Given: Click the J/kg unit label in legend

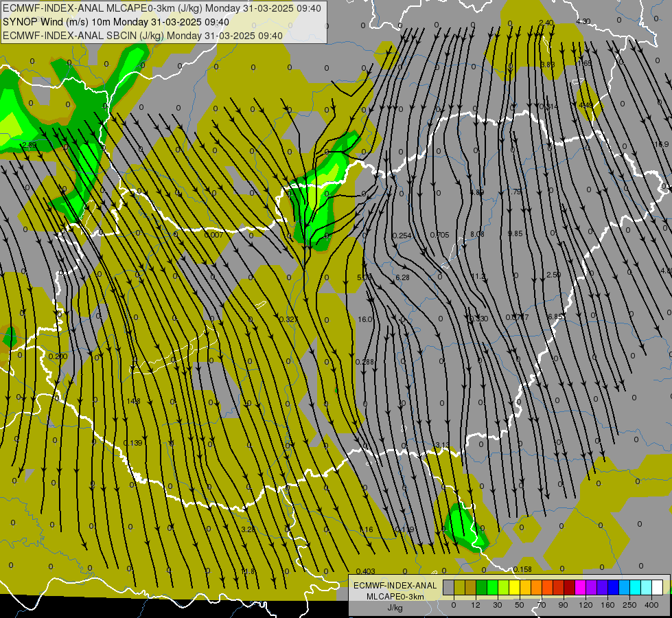Looking at the screenshot, I should 395,608.
